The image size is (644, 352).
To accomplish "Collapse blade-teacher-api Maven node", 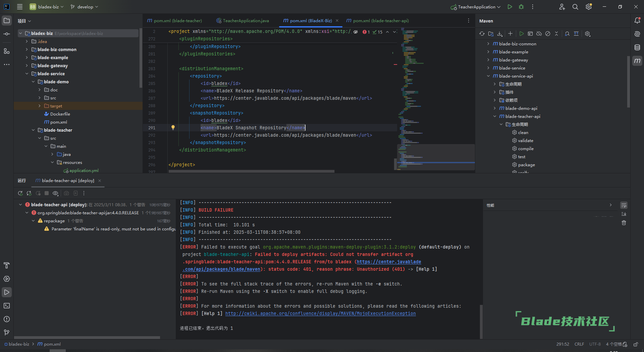I will (x=495, y=116).
